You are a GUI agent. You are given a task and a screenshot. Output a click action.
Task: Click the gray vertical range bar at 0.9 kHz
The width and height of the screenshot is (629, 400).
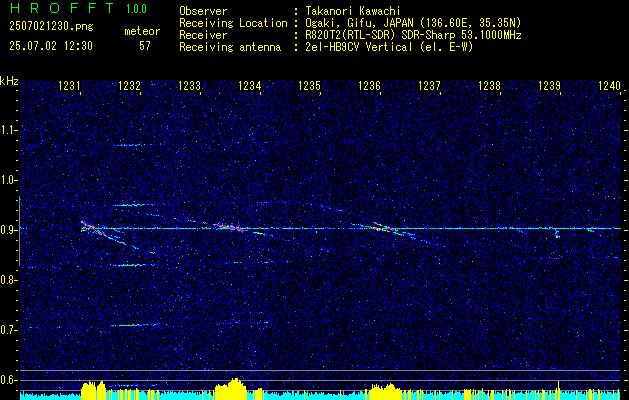click(20, 231)
